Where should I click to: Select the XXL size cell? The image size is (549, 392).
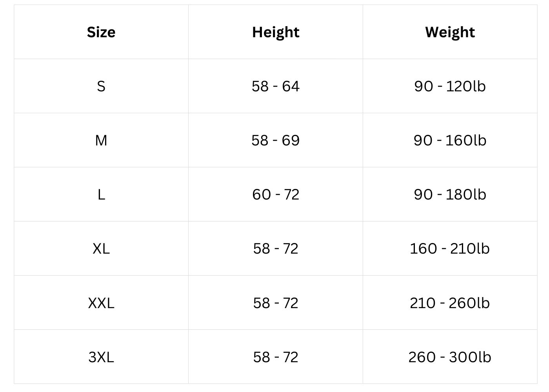[101, 303]
